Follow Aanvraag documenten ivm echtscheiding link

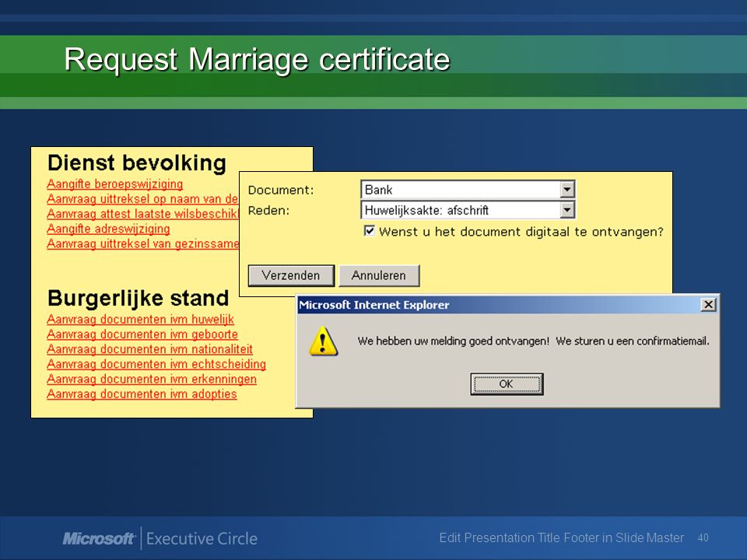[156, 364]
